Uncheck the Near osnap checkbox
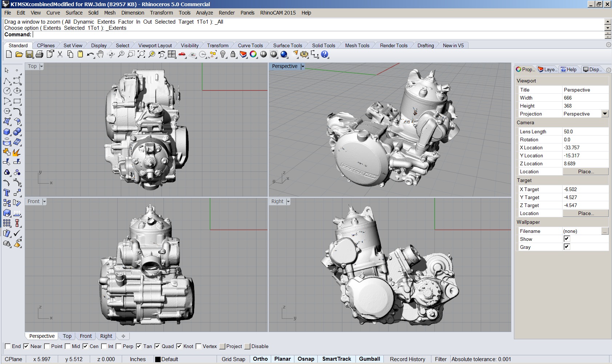612x364 pixels. coord(26,346)
